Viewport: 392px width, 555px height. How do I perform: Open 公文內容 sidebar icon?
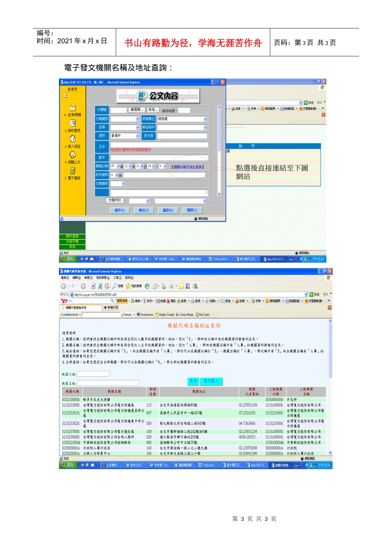pyautogui.click(x=73, y=108)
